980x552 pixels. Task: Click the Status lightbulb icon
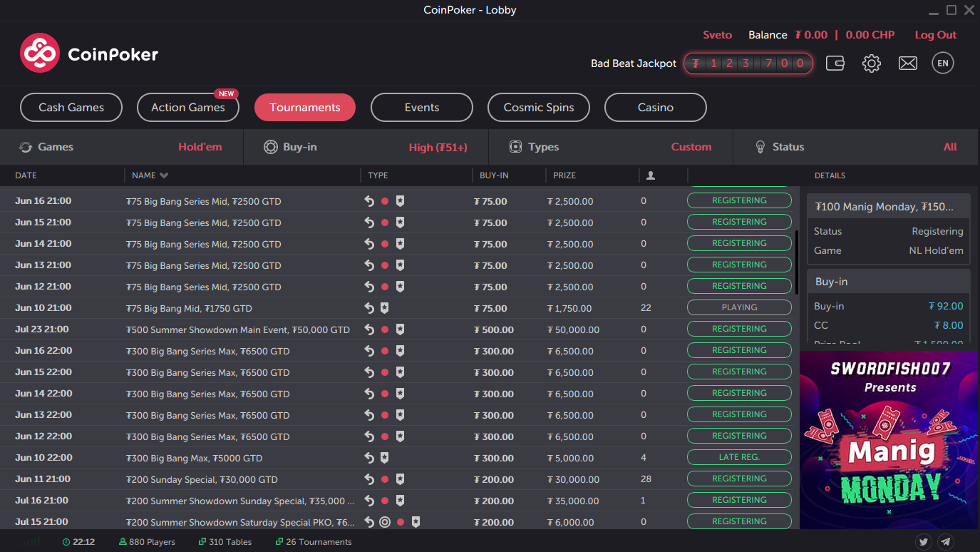760,147
